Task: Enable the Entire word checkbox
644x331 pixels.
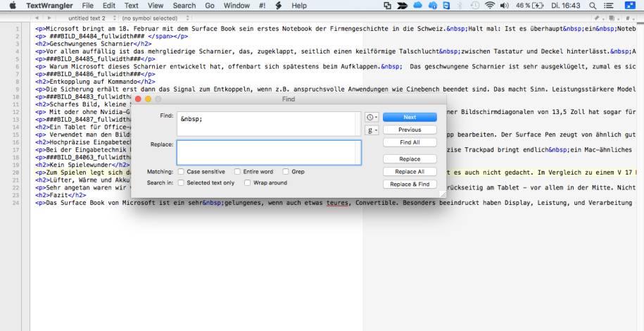Action: pos(237,171)
